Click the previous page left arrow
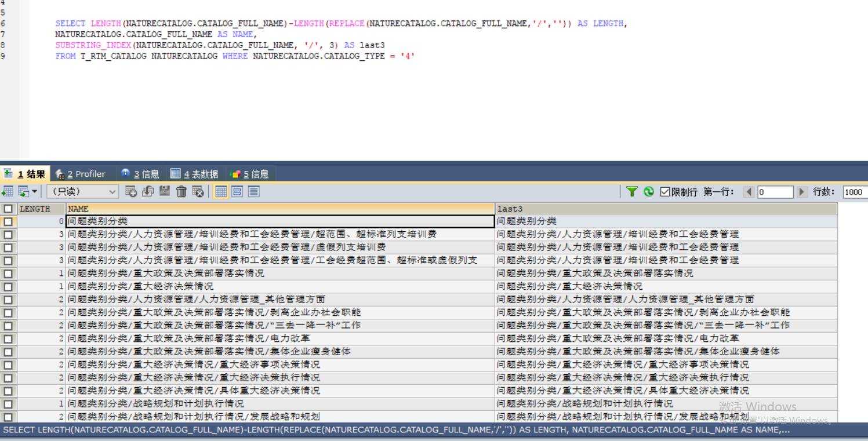 [749, 192]
